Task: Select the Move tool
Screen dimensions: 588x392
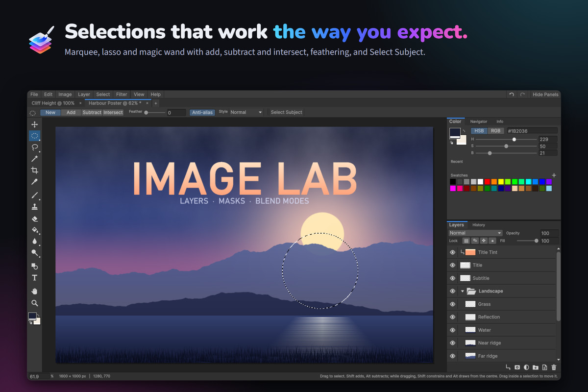Action: pyautogui.click(x=35, y=124)
